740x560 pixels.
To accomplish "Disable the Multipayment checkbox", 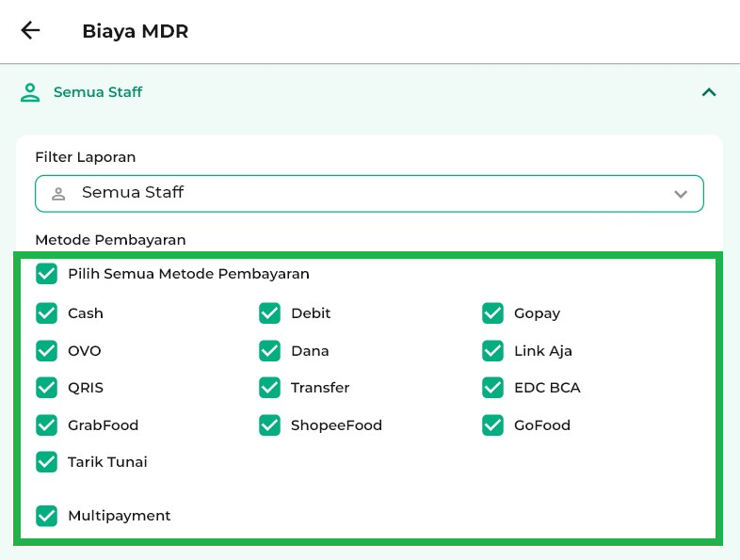I will 46,515.
